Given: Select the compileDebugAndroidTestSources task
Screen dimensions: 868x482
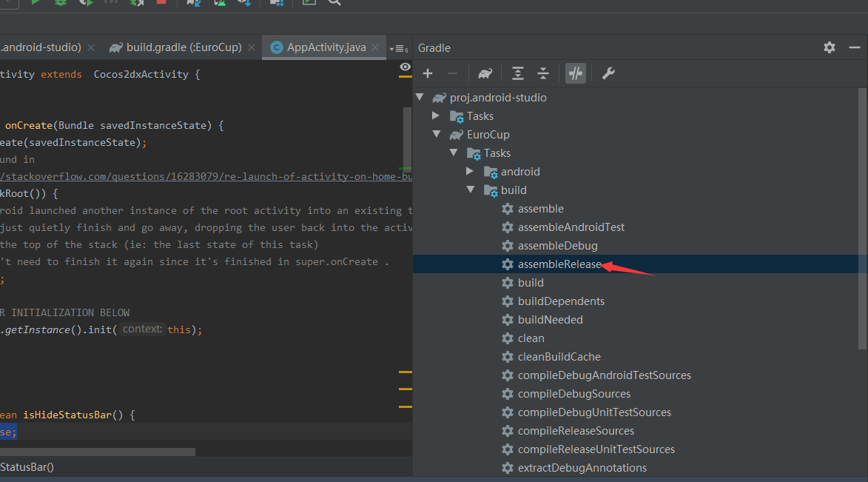Looking at the screenshot, I should pyautogui.click(x=604, y=375).
